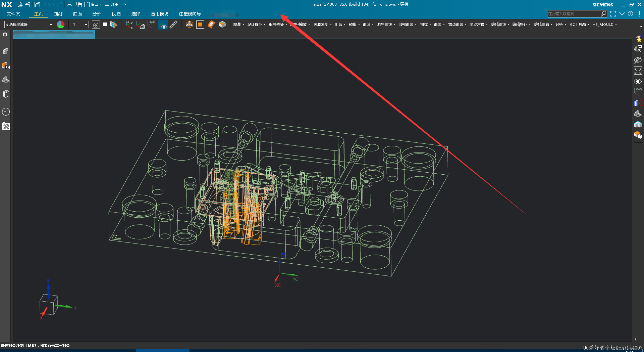Click the orange curved surface icon
The height and width of the screenshot is (352, 644).
pos(211,25)
